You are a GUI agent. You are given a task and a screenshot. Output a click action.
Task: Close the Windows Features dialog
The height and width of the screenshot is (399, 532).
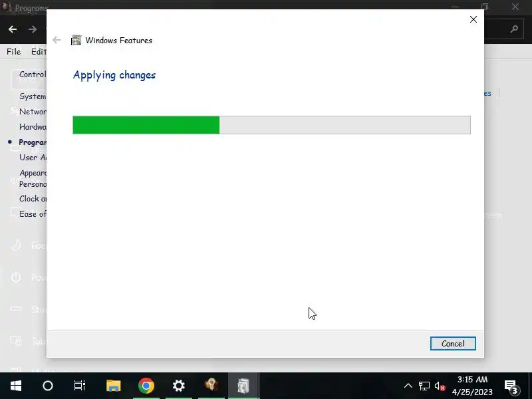(473, 19)
